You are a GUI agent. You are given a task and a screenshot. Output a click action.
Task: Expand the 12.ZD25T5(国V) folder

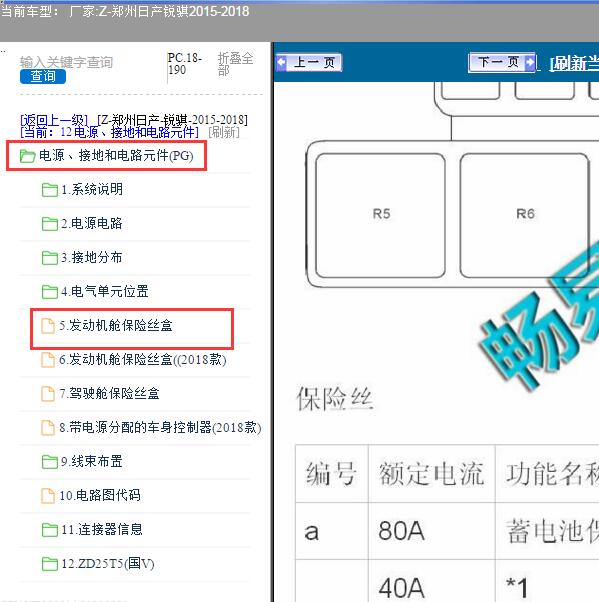point(108,564)
